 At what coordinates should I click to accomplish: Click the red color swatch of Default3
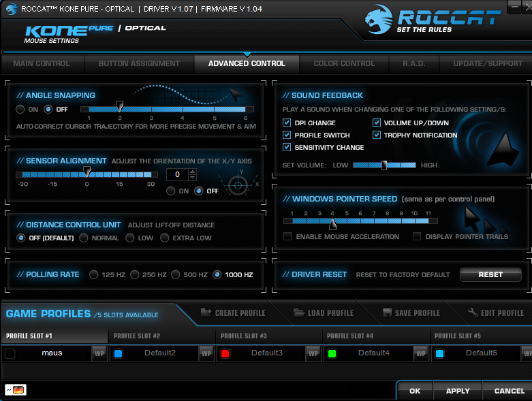(x=225, y=353)
